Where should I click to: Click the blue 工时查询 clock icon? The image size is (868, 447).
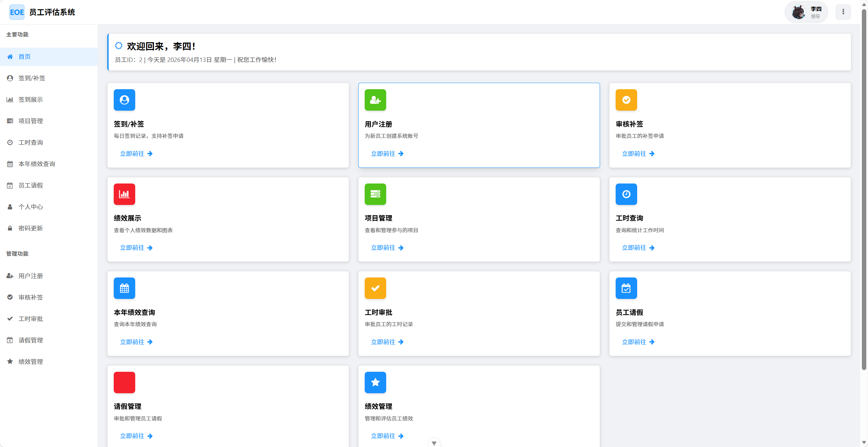(626, 194)
